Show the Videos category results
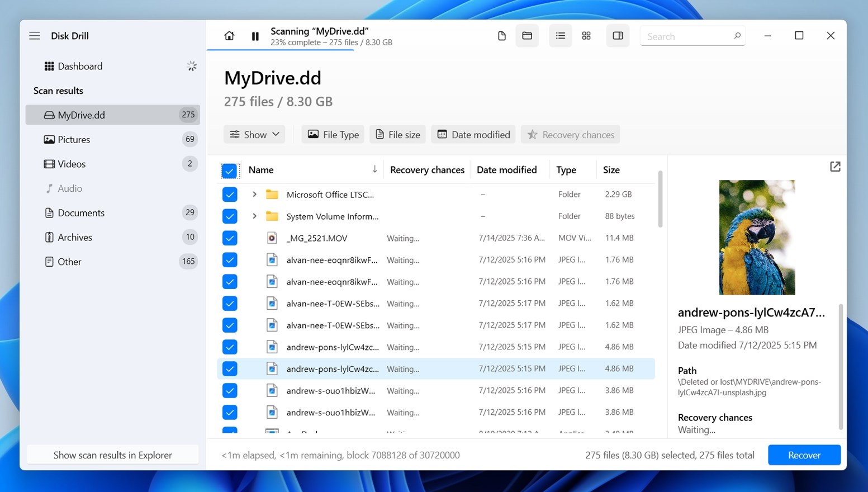This screenshot has height=492, width=868. click(x=113, y=164)
